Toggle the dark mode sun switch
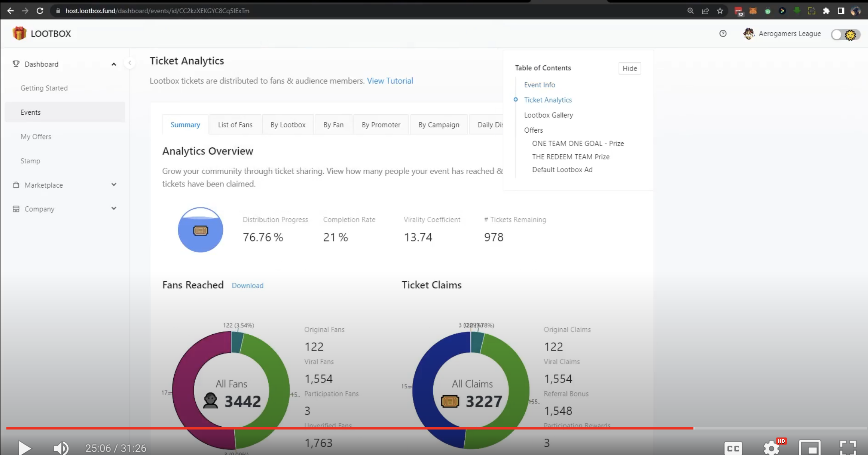Image resolution: width=868 pixels, height=455 pixels. click(x=845, y=35)
